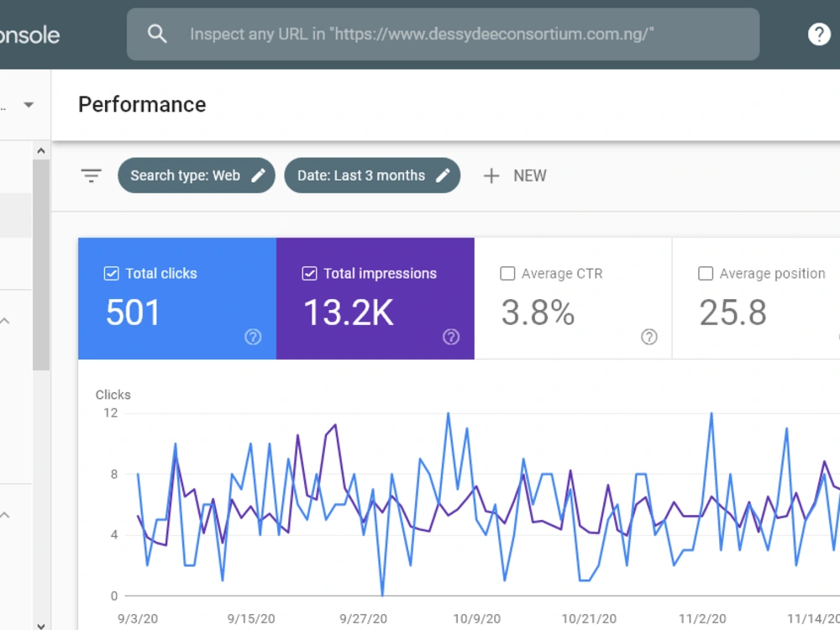Click the sidebar scrollbar thumb
Viewport: 840px width, 630px height.
click(40, 265)
